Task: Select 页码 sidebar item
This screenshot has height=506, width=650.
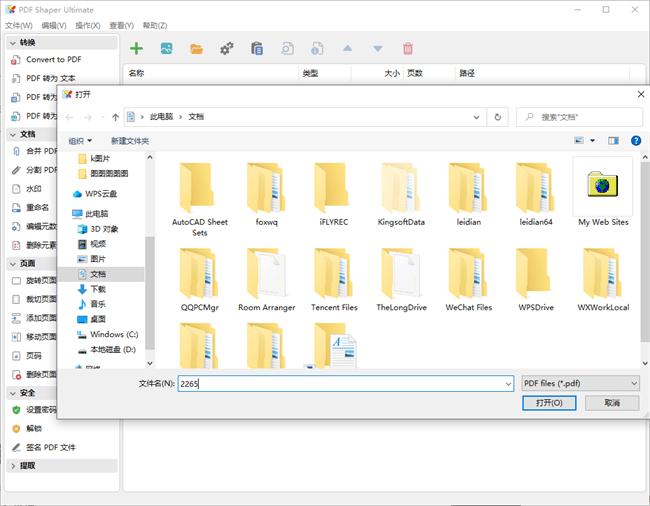Action: (34, 356)
